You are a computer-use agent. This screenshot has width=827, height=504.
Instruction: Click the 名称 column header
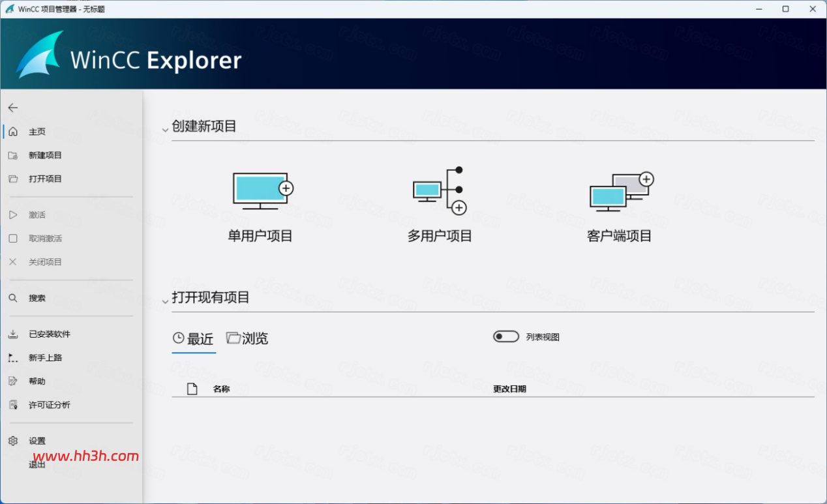[x=221, y=389]
